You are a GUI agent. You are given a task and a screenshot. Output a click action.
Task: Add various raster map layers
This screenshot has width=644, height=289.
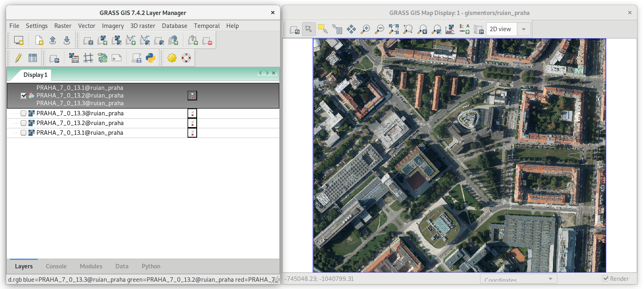click(117, 40)
